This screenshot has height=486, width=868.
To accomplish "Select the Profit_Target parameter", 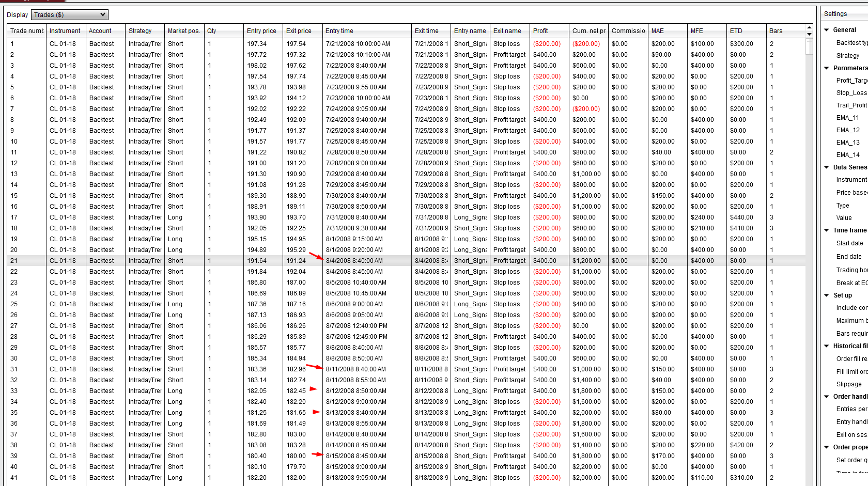I will click(x=852, y=81).
